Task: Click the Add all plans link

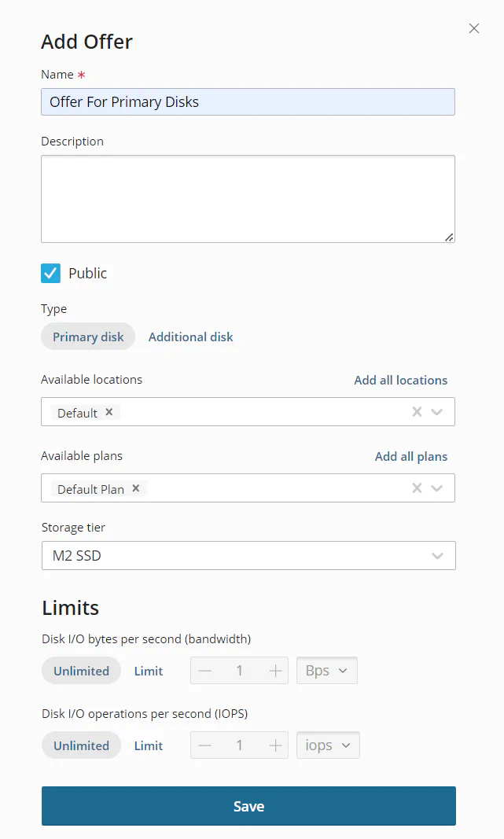Action: (410, 456)
